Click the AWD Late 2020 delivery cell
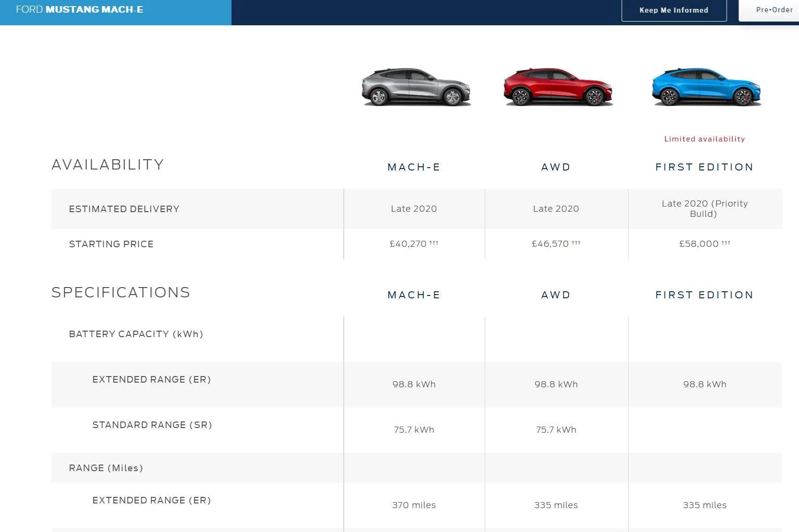This screenshot has height=532, width=799. click(556, 209)
